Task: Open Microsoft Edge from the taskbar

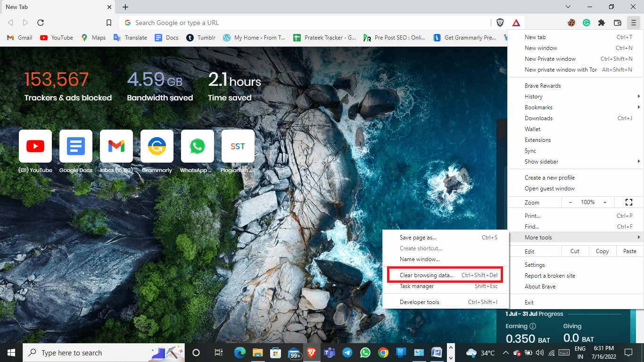Action: click(x=240, y=353)
